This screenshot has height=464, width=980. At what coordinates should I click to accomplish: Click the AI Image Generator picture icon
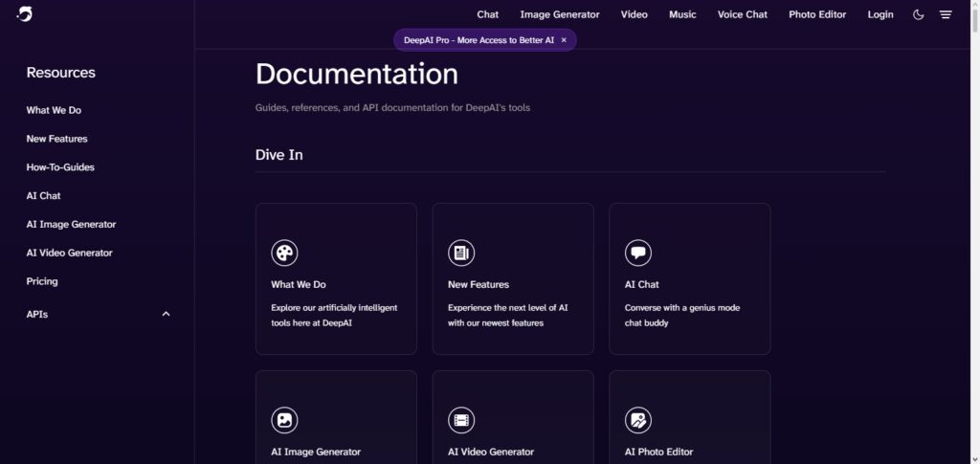click(284, 420)
